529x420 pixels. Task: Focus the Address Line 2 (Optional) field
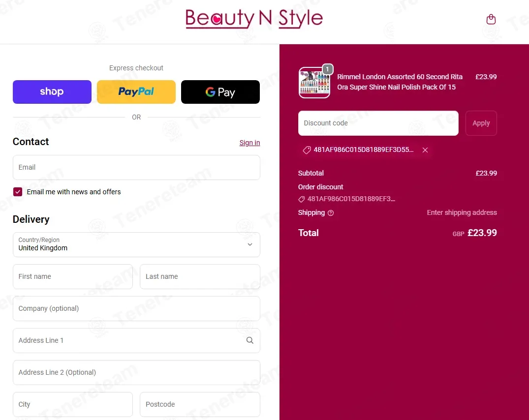pyautogui.click(x=136, y=372)
